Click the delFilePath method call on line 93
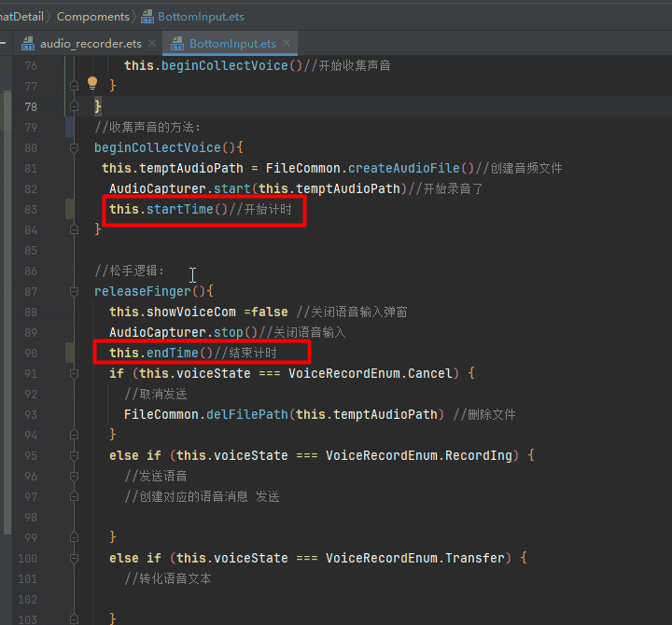Screen dimensions: 672x625 click(245, 414)
